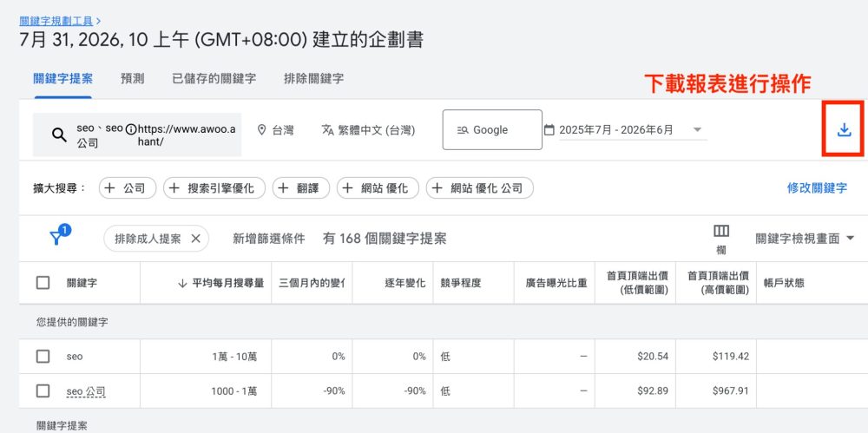
Task: Click the $967.91 bid value
Action: [731, 391]
